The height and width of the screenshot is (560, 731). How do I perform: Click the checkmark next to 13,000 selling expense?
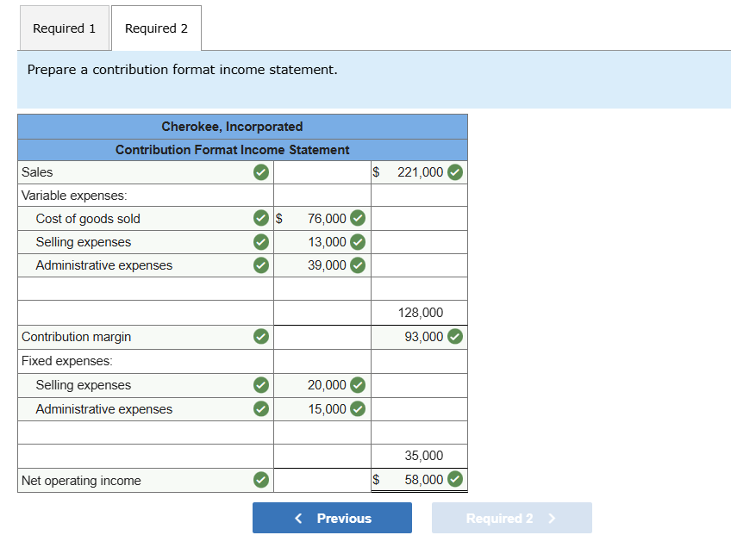[357, 242]
